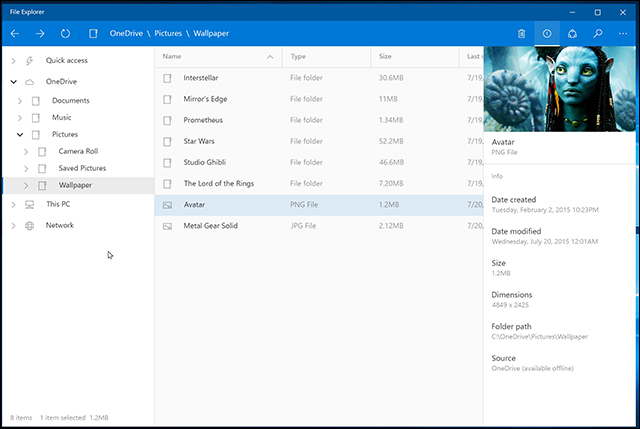
Task: Click the Avatar preview thumbnail image
Action: tap(560, 89)
